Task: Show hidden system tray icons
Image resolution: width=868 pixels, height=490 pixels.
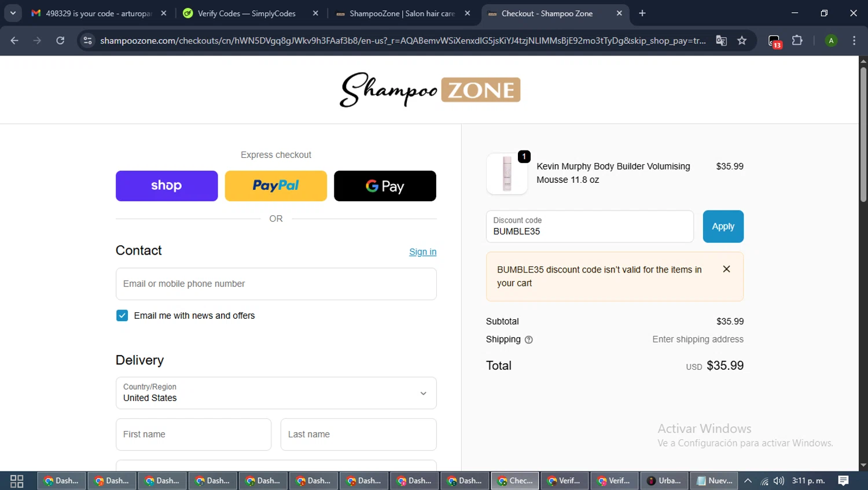Action: [748, 481]
